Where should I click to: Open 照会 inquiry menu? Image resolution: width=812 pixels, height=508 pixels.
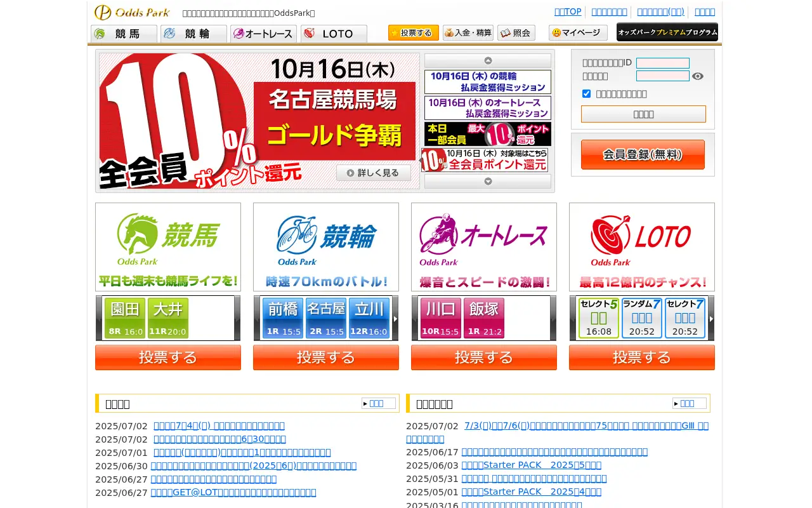[516, 33]
